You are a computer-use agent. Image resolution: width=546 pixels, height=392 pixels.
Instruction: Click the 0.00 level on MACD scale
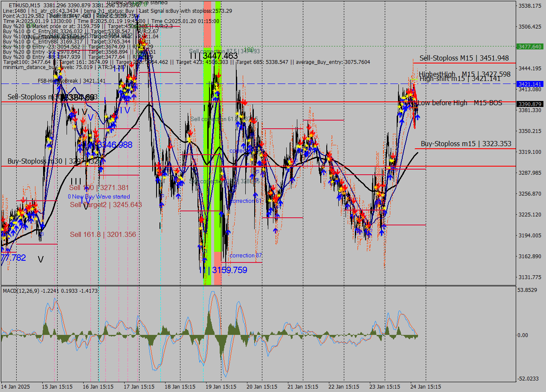pyautogui.click(x=523, y=335)
